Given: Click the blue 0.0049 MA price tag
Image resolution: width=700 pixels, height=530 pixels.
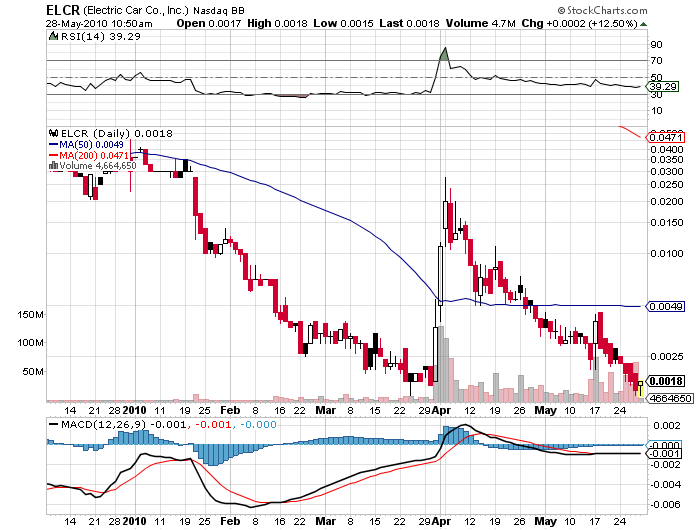Looking at the screenshot, I should coord(666,306).
